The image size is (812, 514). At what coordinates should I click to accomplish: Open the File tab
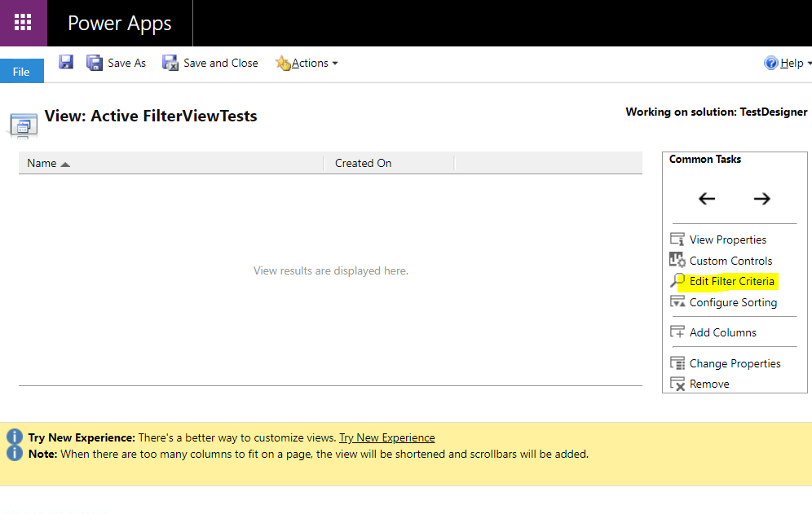(x=22, y=72)
